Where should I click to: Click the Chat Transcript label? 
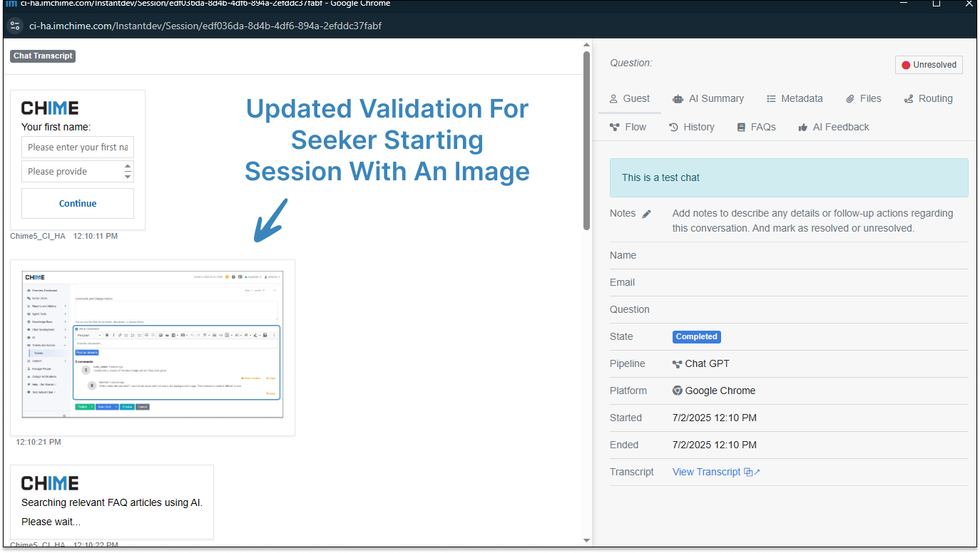click(43, 56)
